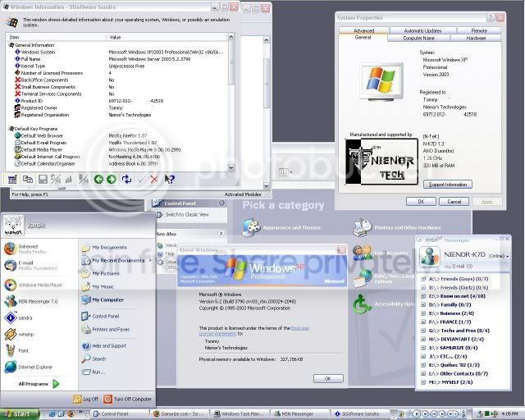The height and width of the screenshot is (420, 525).
Task: Click the Value column header in Sandra
Action: tap(167, 37)
